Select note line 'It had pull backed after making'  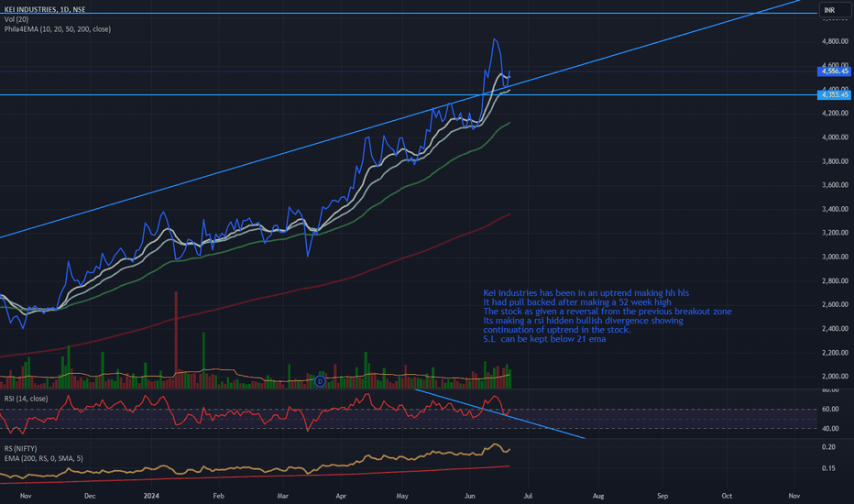(x=577, y=302)
